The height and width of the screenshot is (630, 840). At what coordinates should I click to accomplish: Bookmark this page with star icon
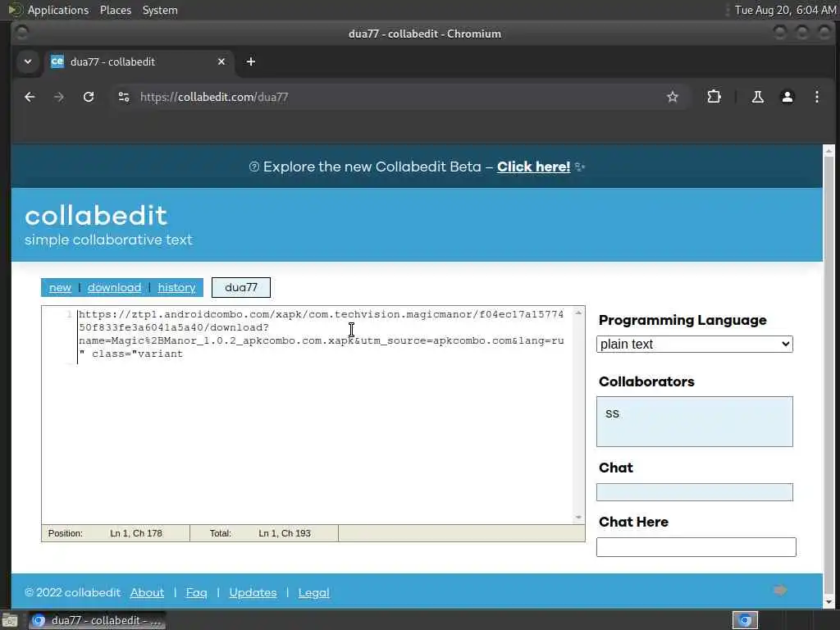point(673,97)
